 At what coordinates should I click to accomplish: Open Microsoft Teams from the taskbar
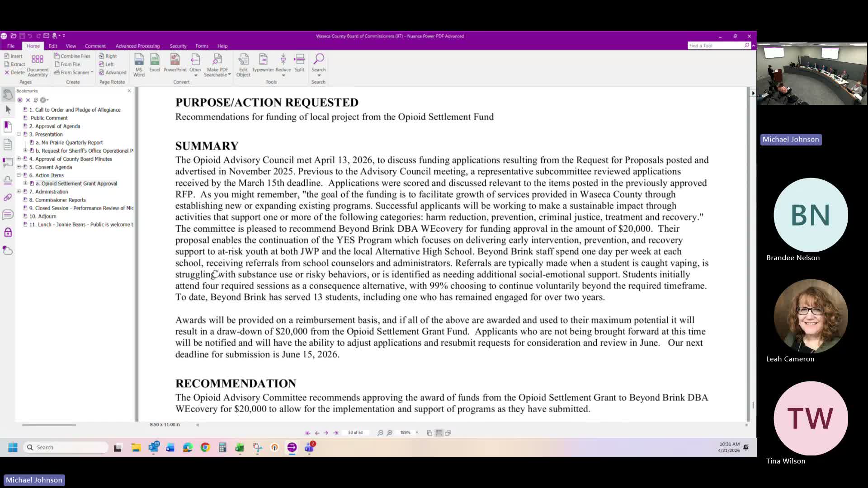click(309, 447)
